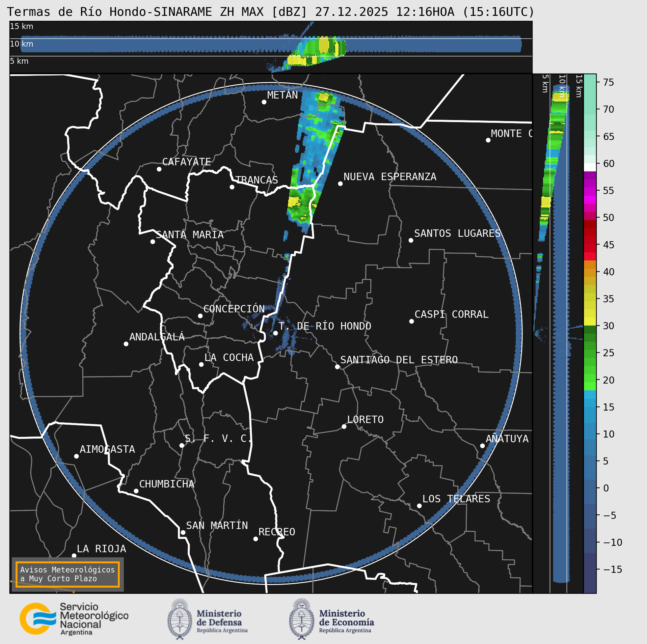This screenshot has height=644, width=647.
Task: Click the NUEVA ESPERANZA marker dot
Action: (x=340, y=184)
